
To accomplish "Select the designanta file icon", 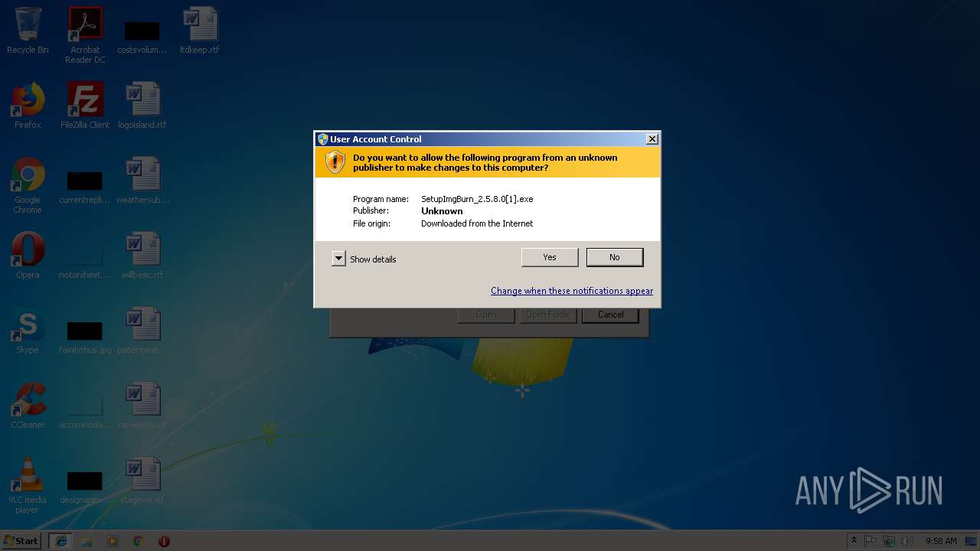I will [85, 485].
